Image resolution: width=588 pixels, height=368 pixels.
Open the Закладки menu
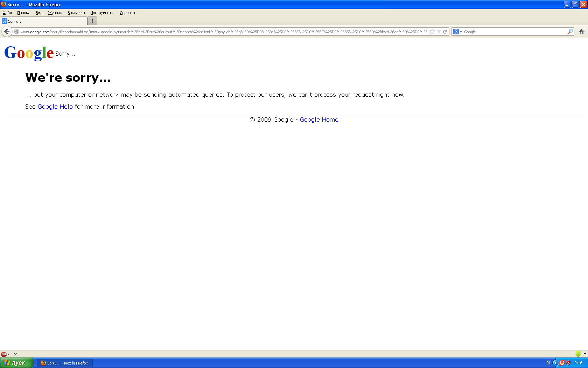pyautogui.click(x=76, y=13)
